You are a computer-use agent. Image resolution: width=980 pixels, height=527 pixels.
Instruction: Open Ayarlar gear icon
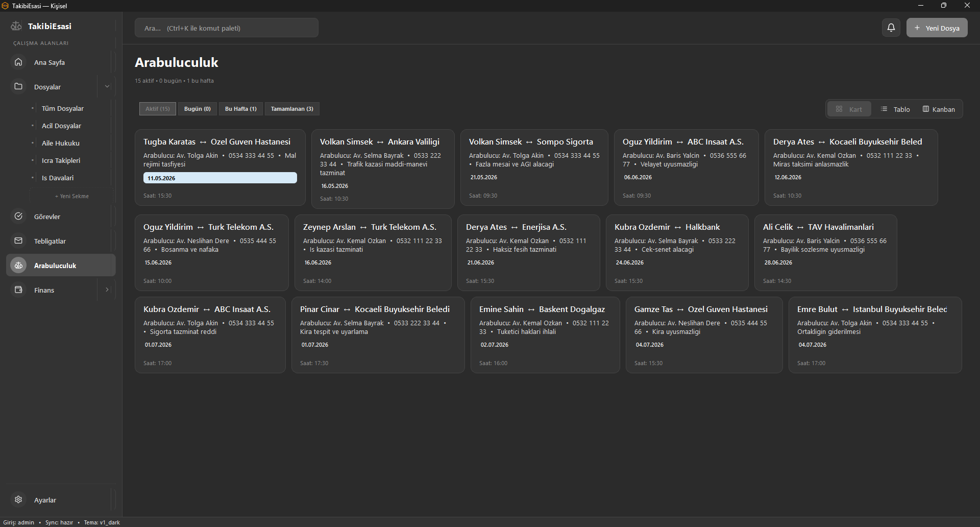point(18,499)
